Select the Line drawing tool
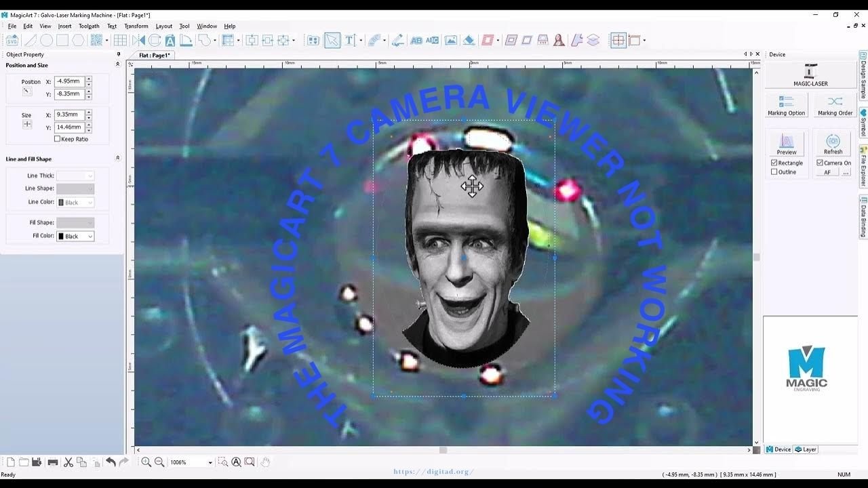Image resolution: width=868 pixels, height=488 pixels. (x=31, y=41)
